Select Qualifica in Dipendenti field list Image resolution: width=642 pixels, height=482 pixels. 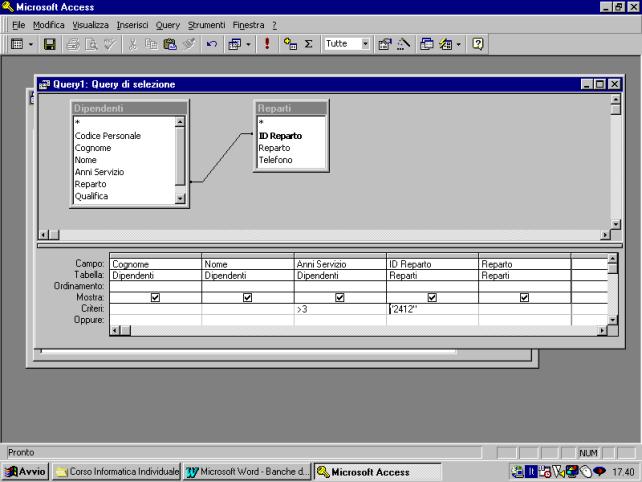[x=91, y=196]
